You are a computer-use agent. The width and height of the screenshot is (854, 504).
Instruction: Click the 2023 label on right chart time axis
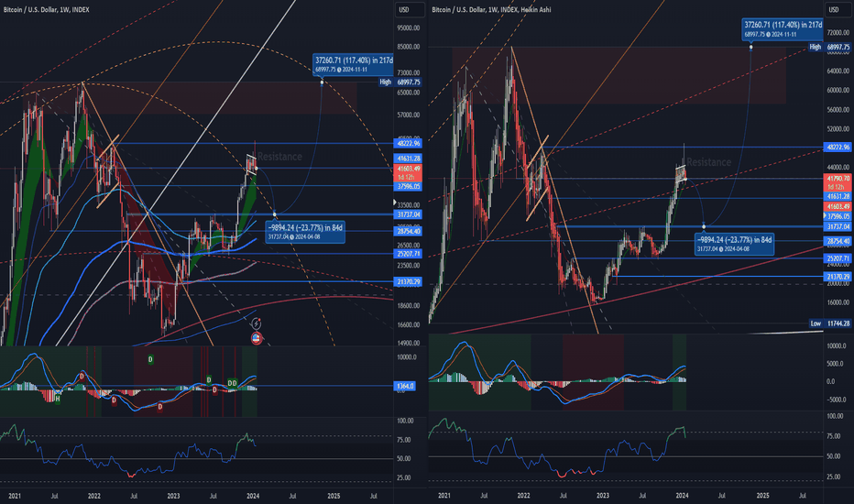click(x=602, y=495)
